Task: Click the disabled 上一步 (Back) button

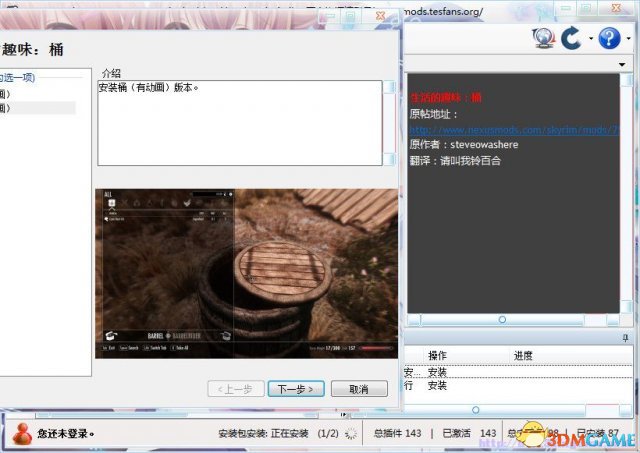Action: tap(236, 389)
